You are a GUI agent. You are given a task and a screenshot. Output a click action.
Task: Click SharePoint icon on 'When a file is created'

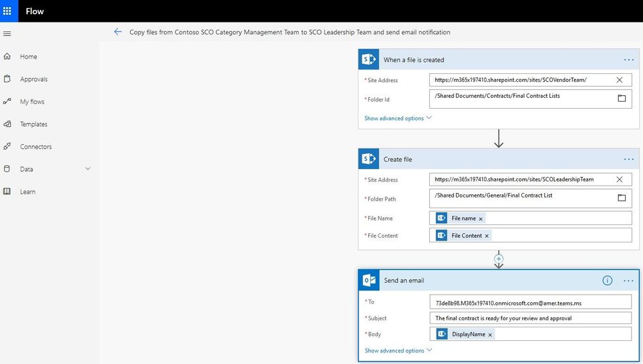coord(369,59)
